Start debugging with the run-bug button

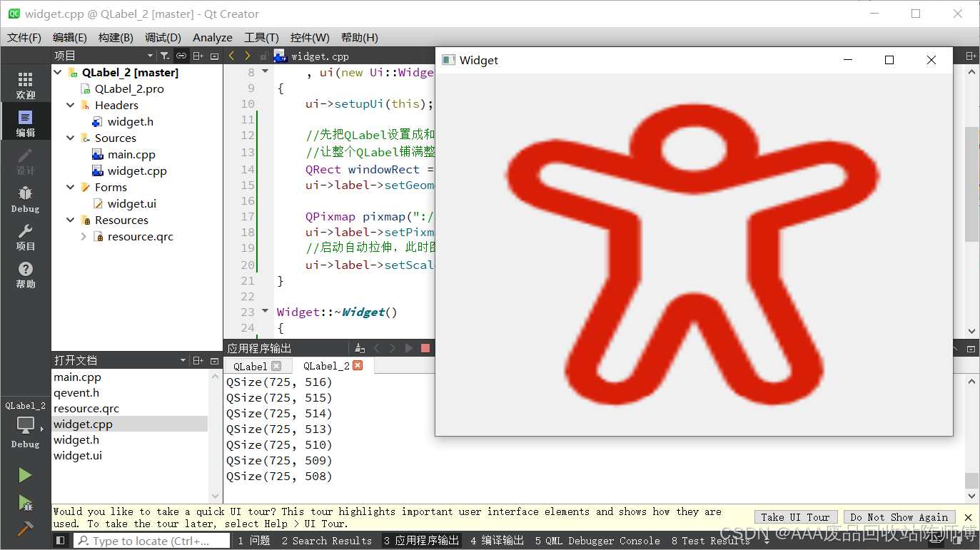pyautogui.click(x=25, y=502)
